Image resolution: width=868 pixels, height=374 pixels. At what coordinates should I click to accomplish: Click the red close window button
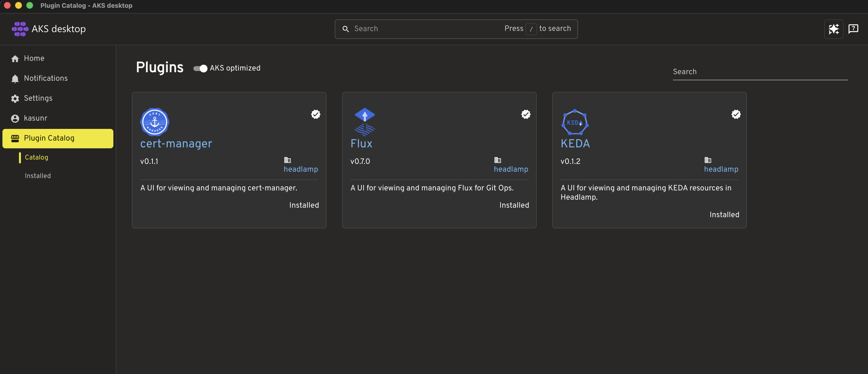pos(7,5)
